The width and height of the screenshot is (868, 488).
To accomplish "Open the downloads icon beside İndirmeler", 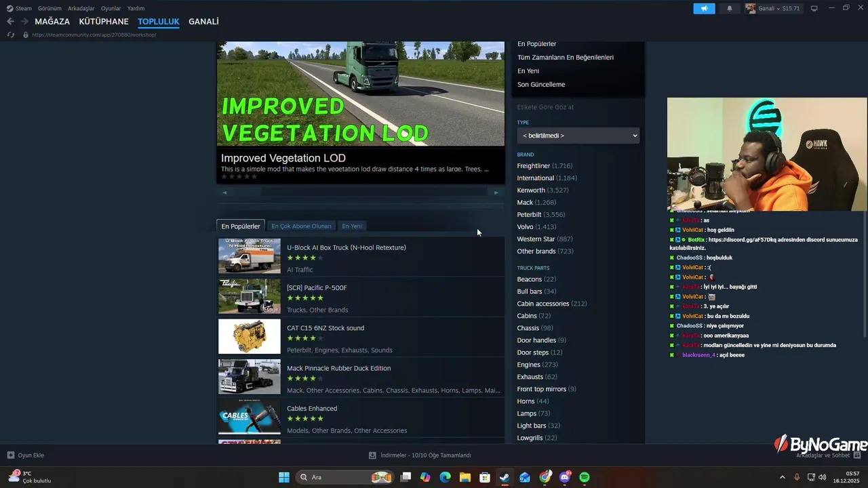I will (372, 455).
